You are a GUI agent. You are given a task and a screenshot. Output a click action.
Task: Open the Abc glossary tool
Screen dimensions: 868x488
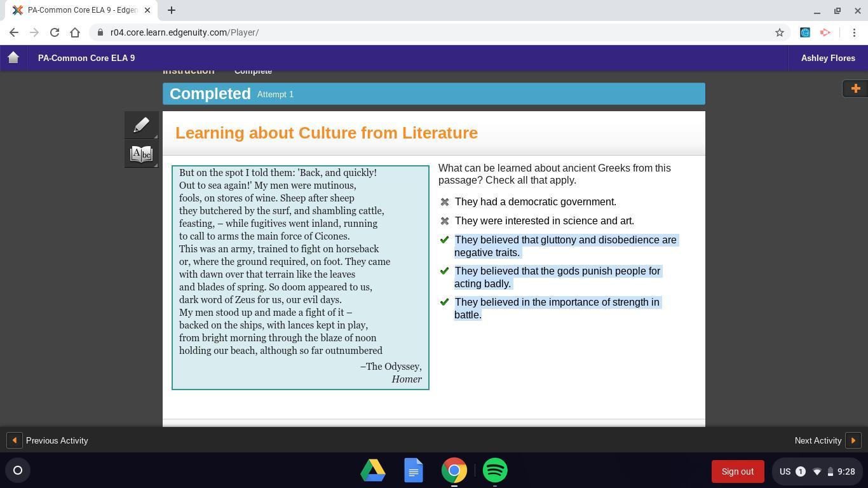(142, 154)
